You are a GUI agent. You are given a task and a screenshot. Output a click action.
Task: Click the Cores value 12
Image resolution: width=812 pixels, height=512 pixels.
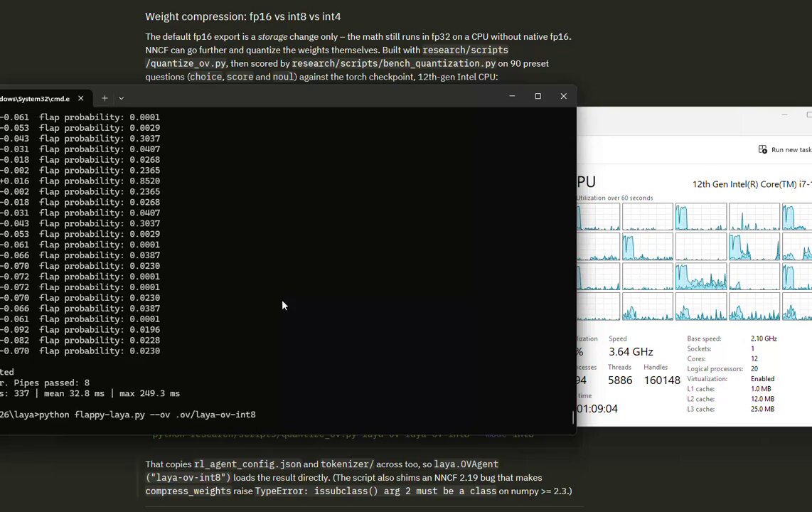754,359
